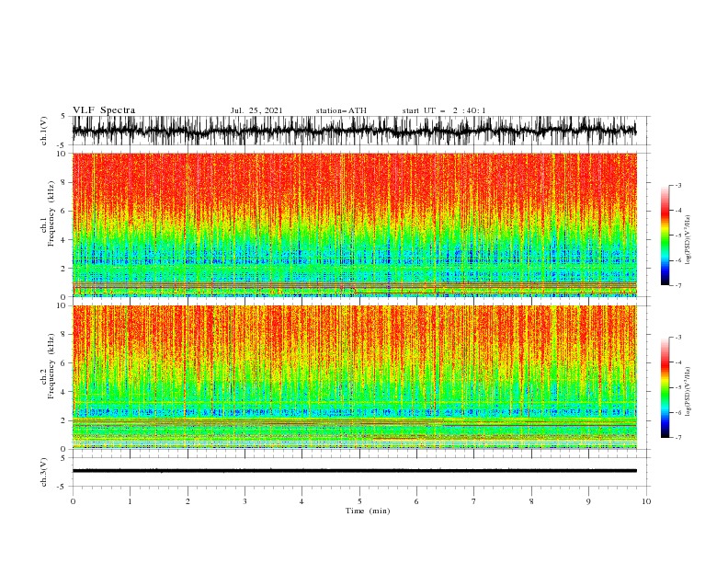Click the "ch.1(V)" vertical axis label

click(x=44, y=131)
